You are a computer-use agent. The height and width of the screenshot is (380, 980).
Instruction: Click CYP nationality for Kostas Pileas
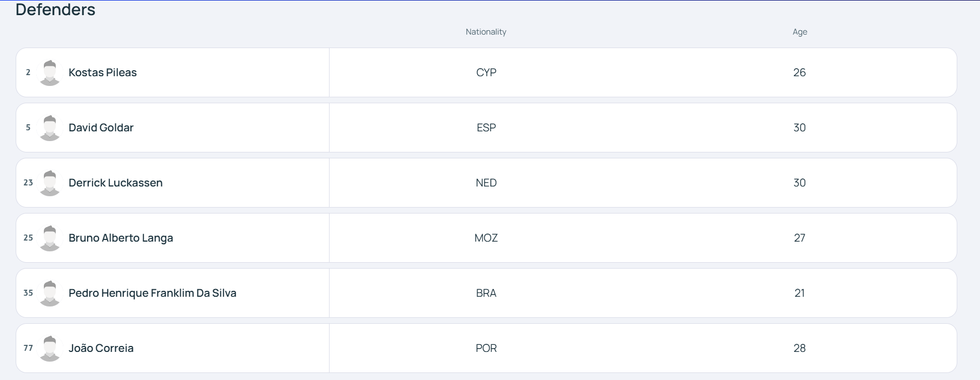tap(486, 72)
